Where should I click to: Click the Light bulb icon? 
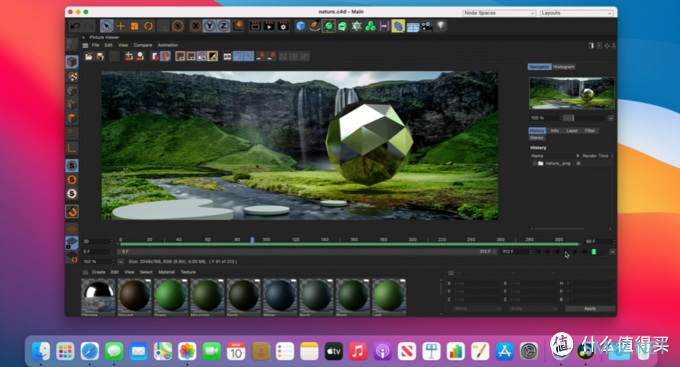tap(441, 26)
